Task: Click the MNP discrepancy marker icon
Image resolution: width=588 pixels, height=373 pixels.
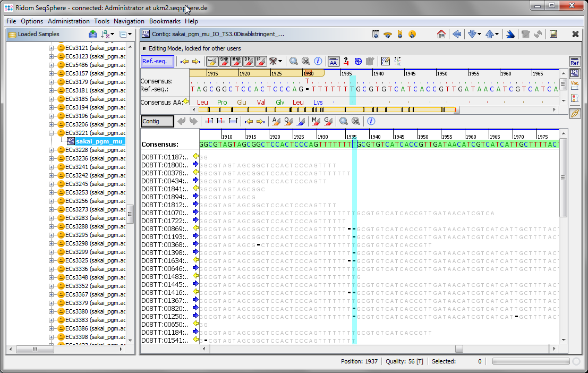Action: (236, 61)
